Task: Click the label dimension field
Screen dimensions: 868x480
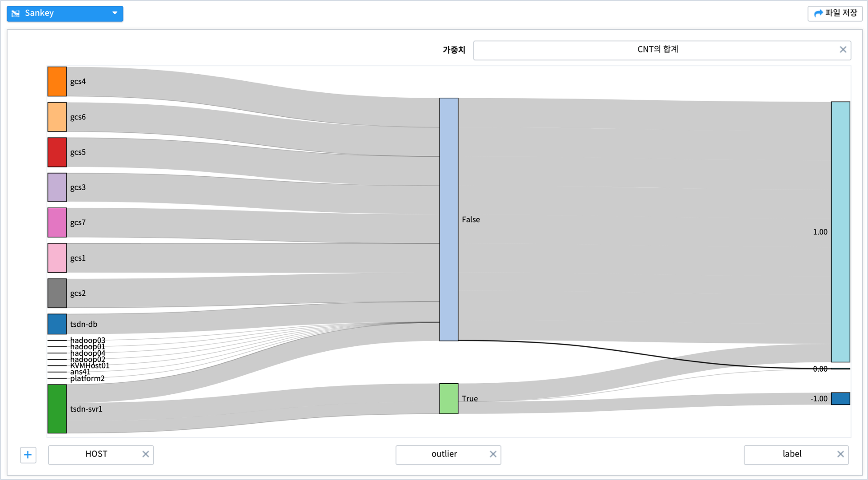Action: pyautogui.click(x=796, y=455)
